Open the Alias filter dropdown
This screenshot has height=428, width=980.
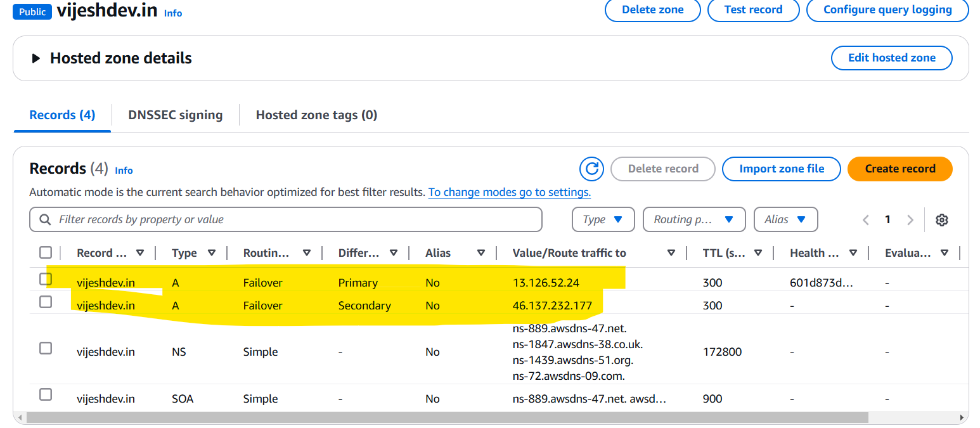tap(786, 219)
